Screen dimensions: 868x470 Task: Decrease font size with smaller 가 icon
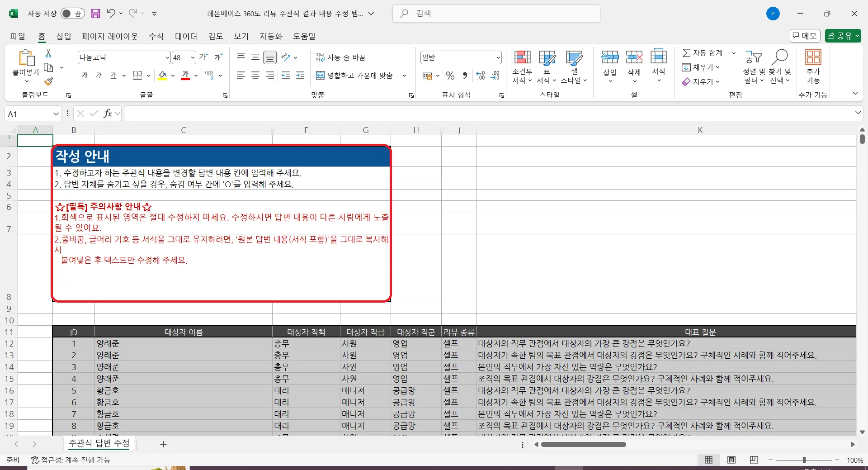coord(218,57)
